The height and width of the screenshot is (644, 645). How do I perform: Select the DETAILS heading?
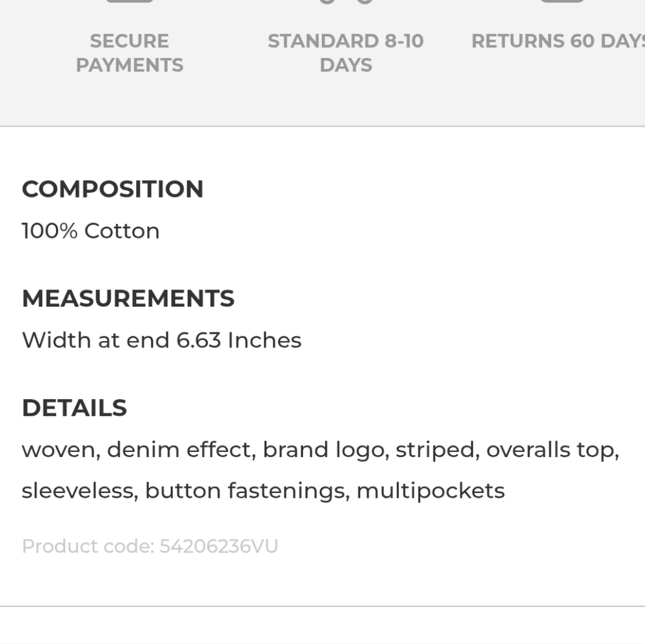pos(74,408)
